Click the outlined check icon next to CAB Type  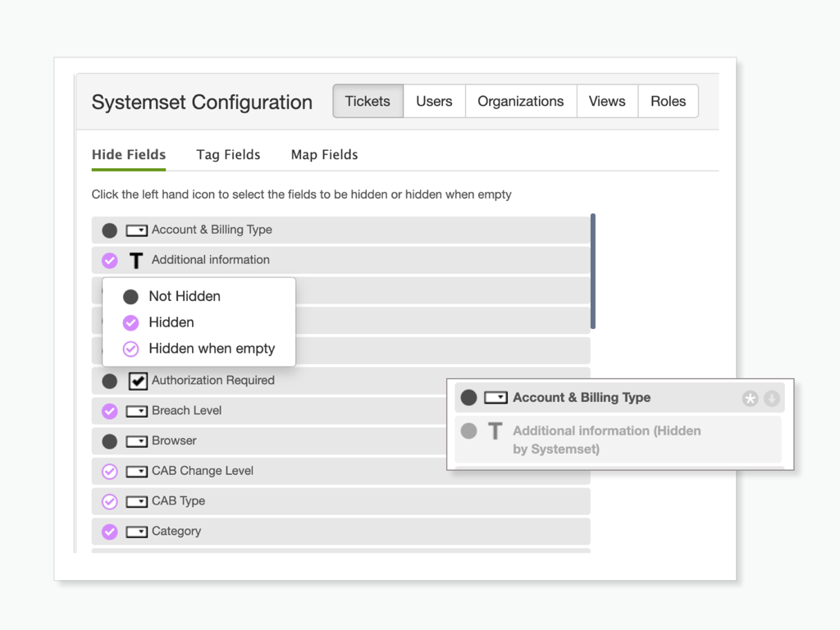pyautogui.click(x=109, y=501)
